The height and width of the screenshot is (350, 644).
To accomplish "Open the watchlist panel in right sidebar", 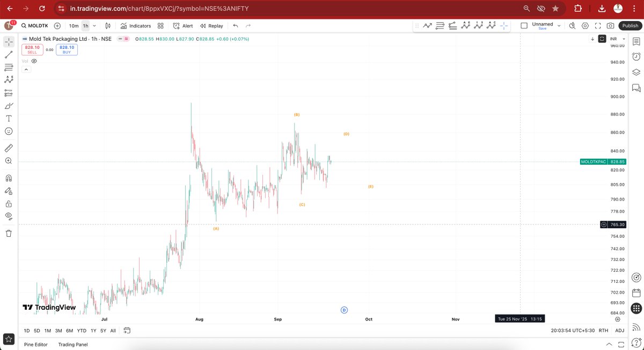I will point(636,41).
